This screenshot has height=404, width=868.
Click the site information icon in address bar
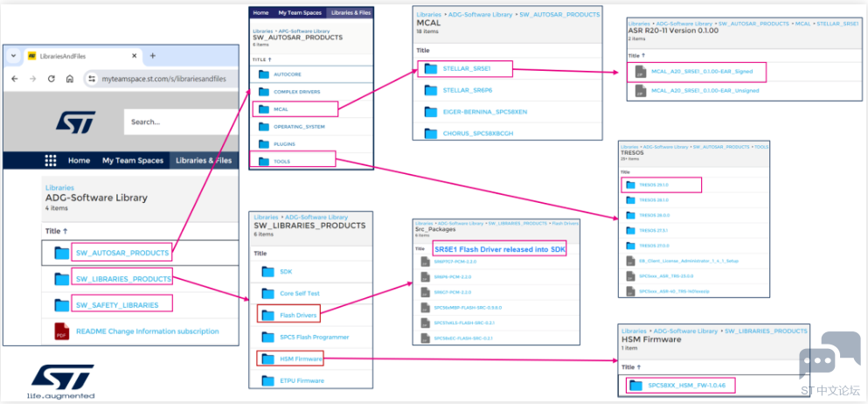pyautogui.click(x=93, y=80)
